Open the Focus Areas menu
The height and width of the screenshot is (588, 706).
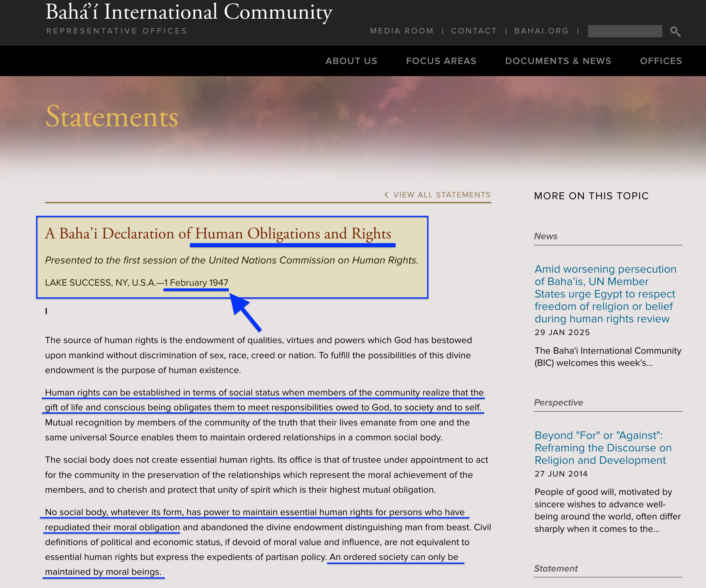441,61
